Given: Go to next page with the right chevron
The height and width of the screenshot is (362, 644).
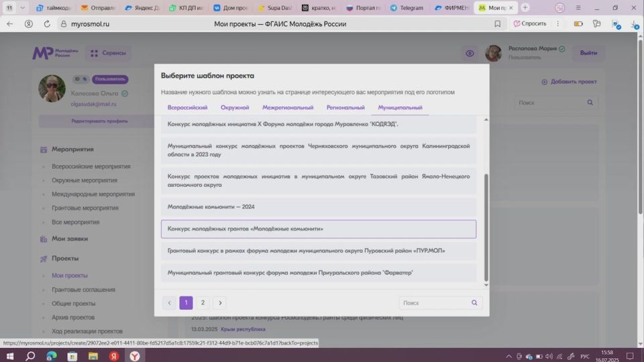Looking at the screenshot, I should 219,303.
